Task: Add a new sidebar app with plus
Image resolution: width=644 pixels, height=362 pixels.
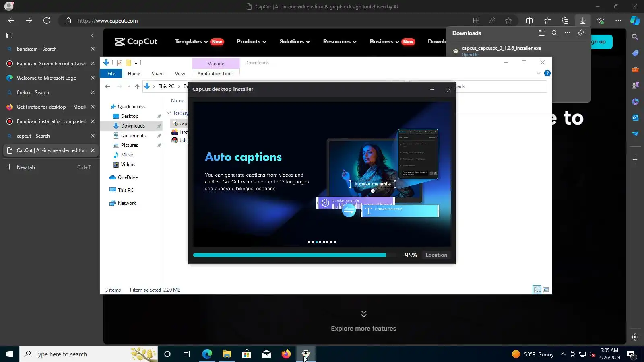Action: (x=635, y=160)
